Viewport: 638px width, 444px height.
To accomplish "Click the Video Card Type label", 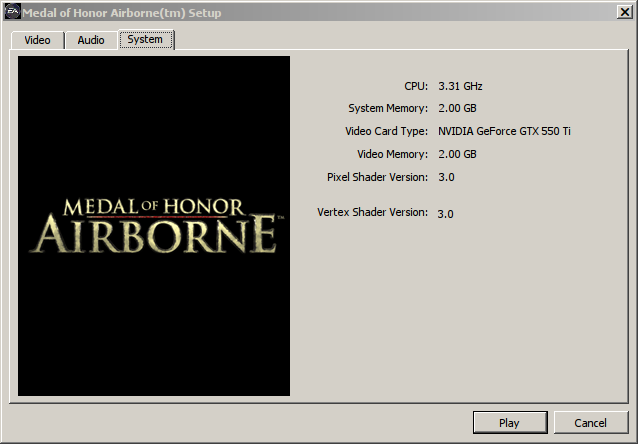I will click(387, 131).
